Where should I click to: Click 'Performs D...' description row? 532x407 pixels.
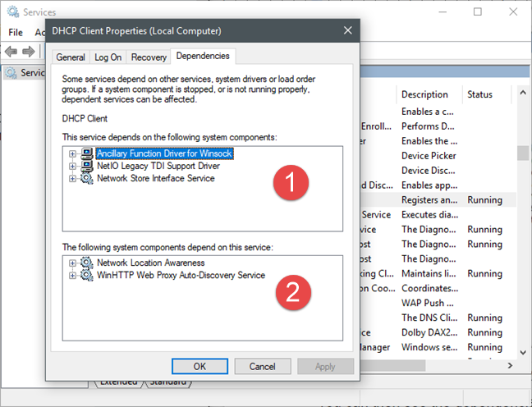click(428, 126)
